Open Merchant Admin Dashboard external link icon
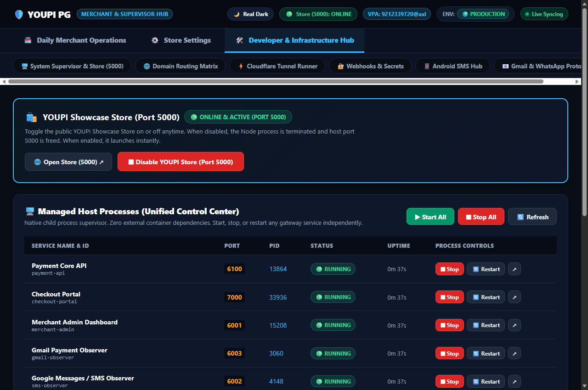The width and height of the screenshot is (588, 390). [x=514, y=325]
